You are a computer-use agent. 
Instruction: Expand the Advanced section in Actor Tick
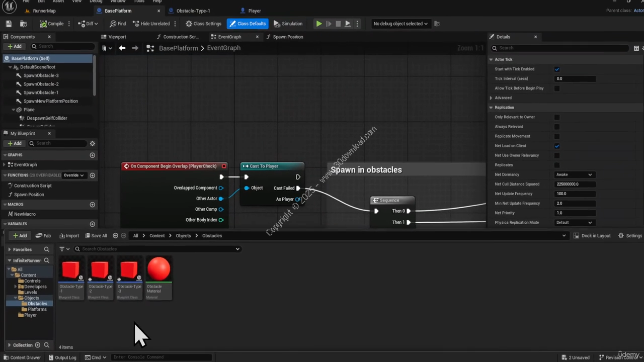click(x=491, y=98)
